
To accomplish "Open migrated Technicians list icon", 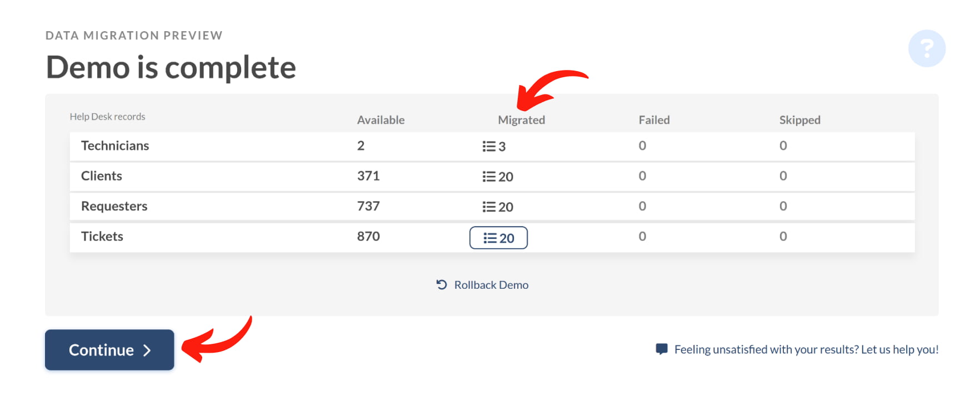I will pyautogui.click(x=489, y=146).
